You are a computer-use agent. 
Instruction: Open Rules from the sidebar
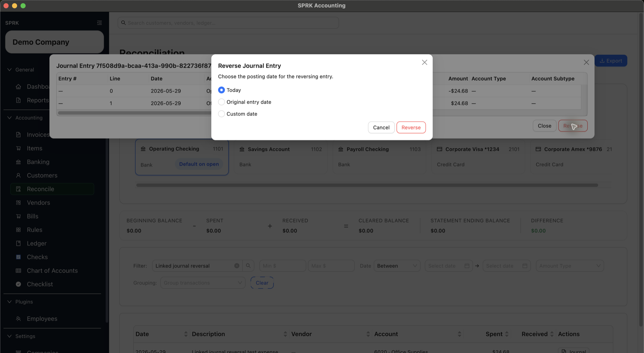[34, 230]
